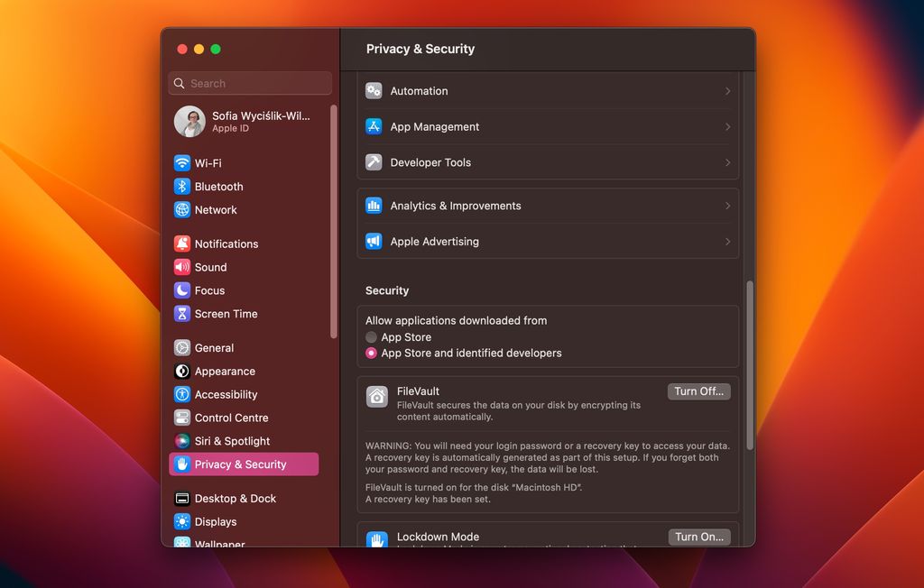This screenshot has width=924, height=588.
Task: Click the Lockdown Mode hand icon
Action: 376,537
